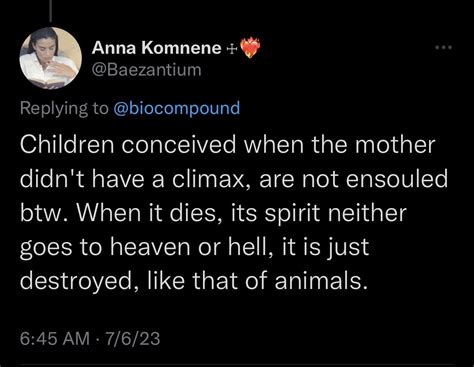Open Anna Komnene's profile picture

coord(51,58)
